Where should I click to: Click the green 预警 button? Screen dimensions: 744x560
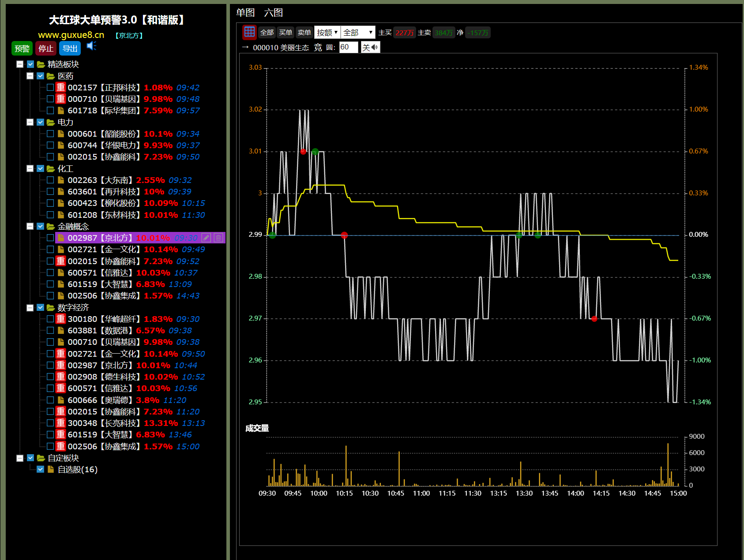[22, 49]
